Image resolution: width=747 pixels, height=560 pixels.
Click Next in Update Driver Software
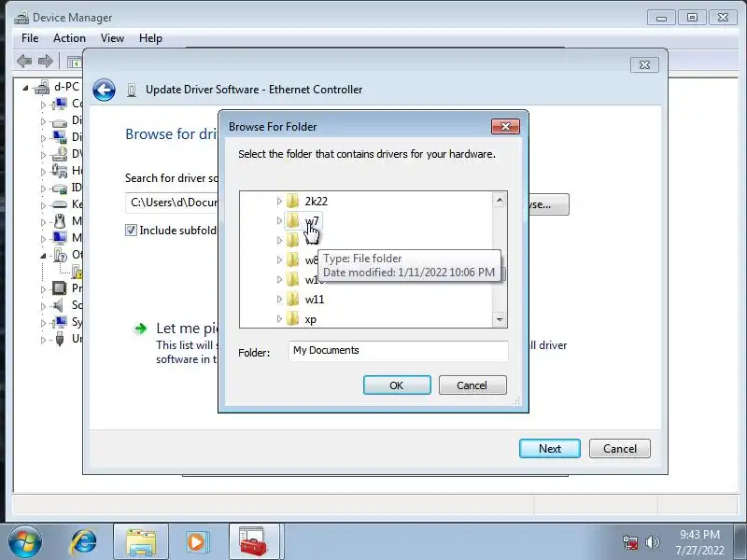[550, 449]
